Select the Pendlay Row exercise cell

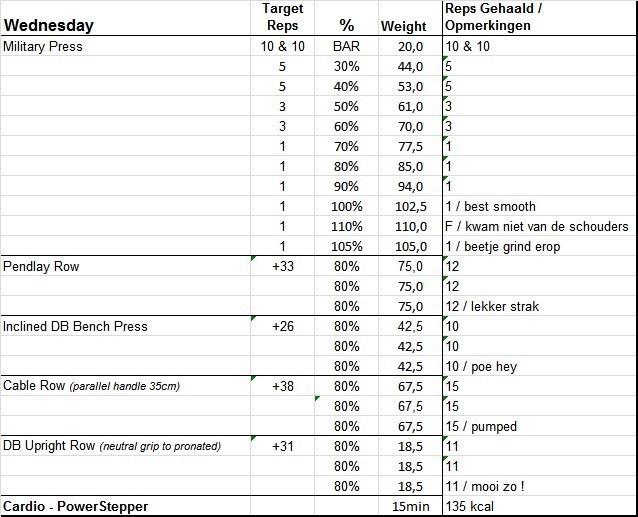(41, 267)
